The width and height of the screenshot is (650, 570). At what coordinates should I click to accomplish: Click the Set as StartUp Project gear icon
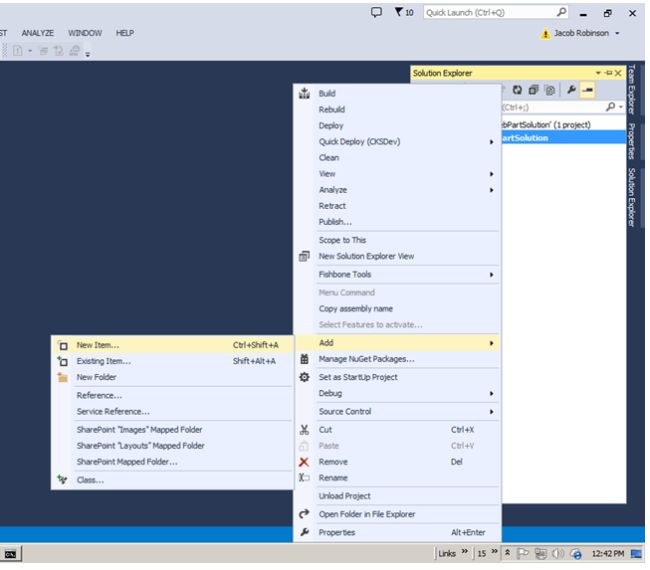coord(304,377)
